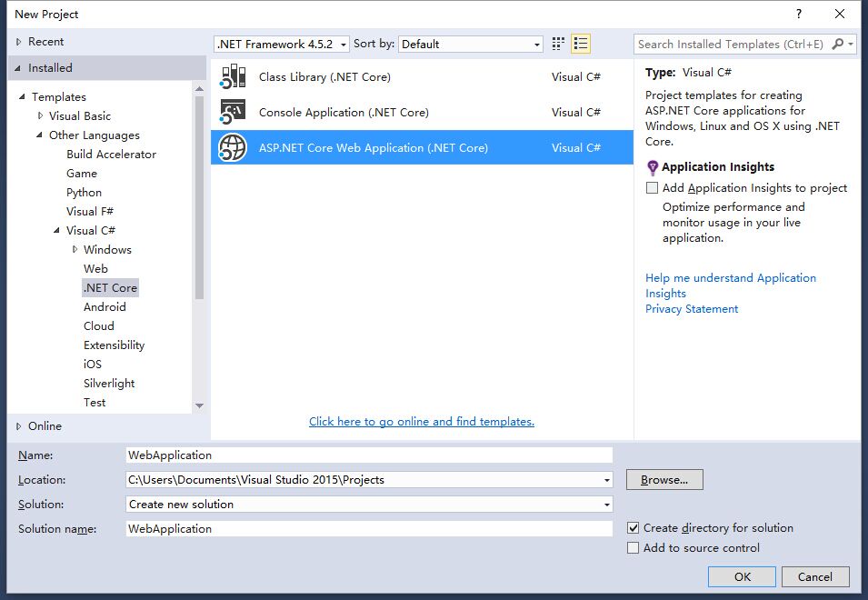Open the Location path dropdown
The image size is (868, 600).
pos(607,480)
